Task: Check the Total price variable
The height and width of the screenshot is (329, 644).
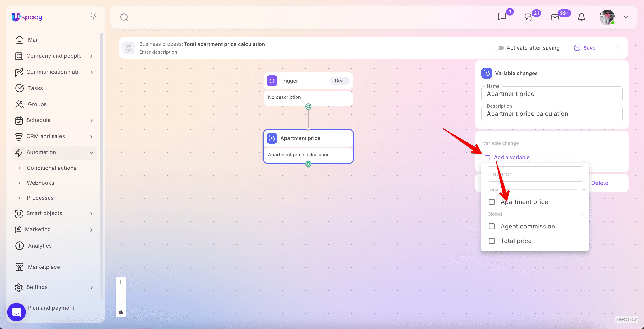Action: point(492,241)
